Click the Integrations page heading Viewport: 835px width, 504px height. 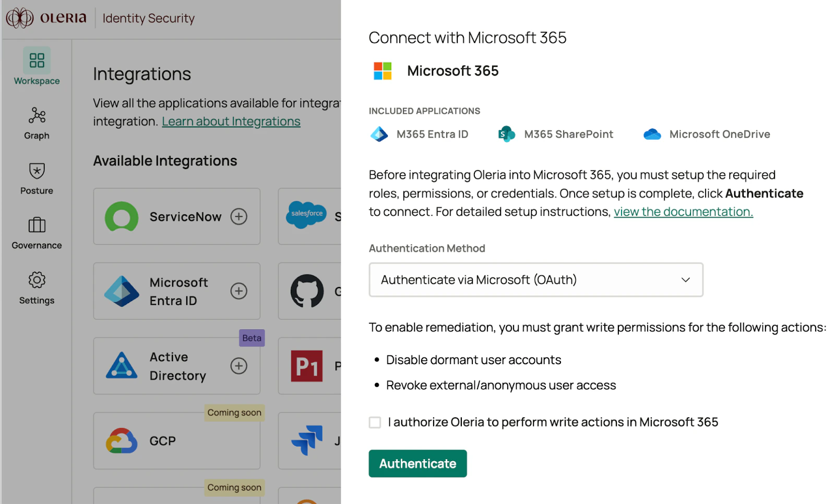(142, 74)
